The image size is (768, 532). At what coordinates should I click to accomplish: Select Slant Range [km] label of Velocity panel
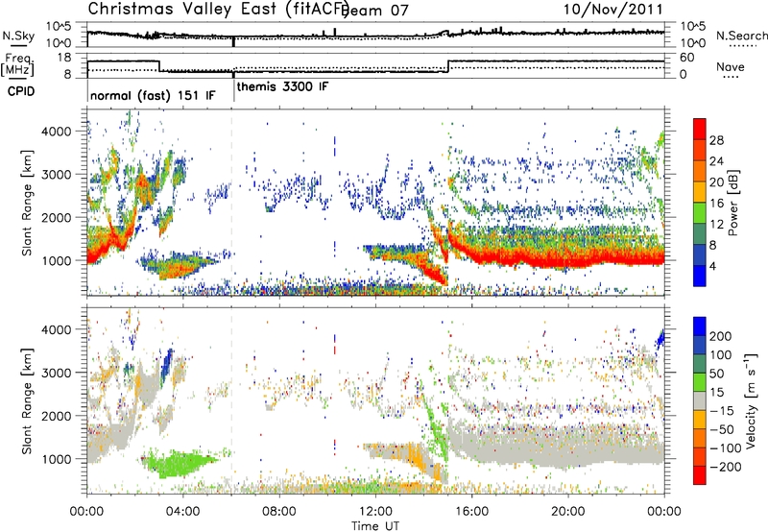pos(27,401)
